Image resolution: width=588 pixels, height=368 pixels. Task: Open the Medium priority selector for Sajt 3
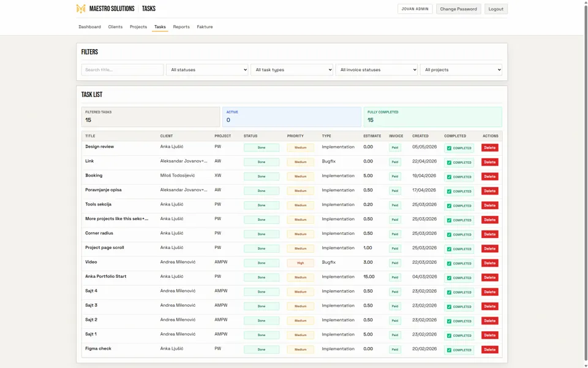[x=300, y=306]
